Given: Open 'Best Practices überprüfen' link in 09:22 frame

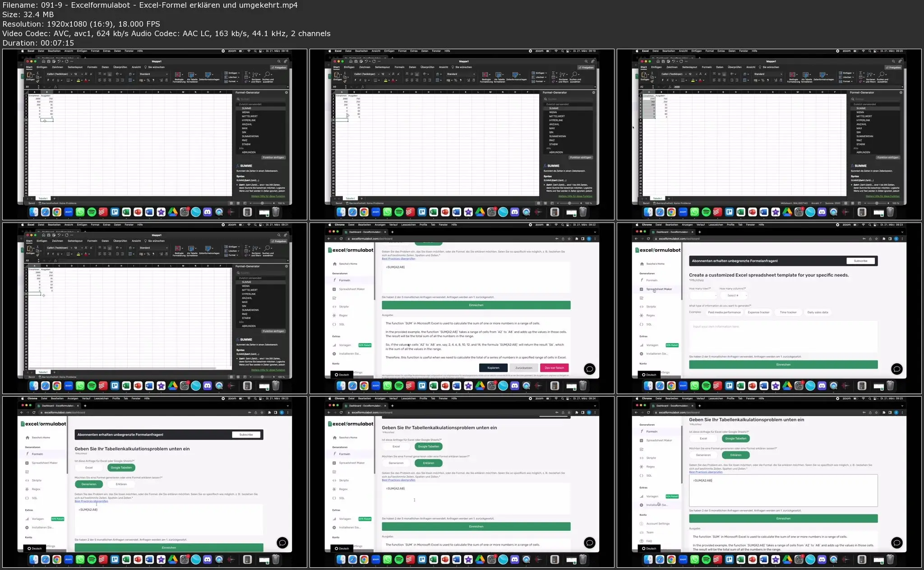Looking at the screenshot, I should tap(398, 259).
